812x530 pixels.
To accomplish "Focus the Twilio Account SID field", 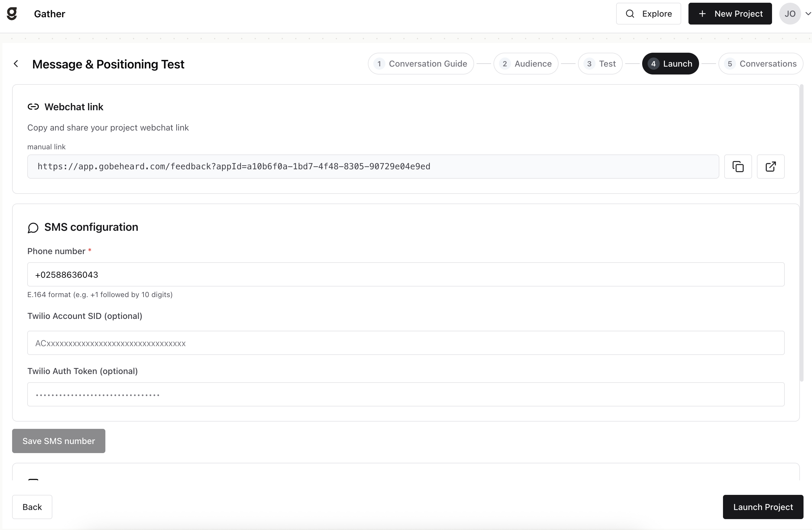I will click(406, 343).
